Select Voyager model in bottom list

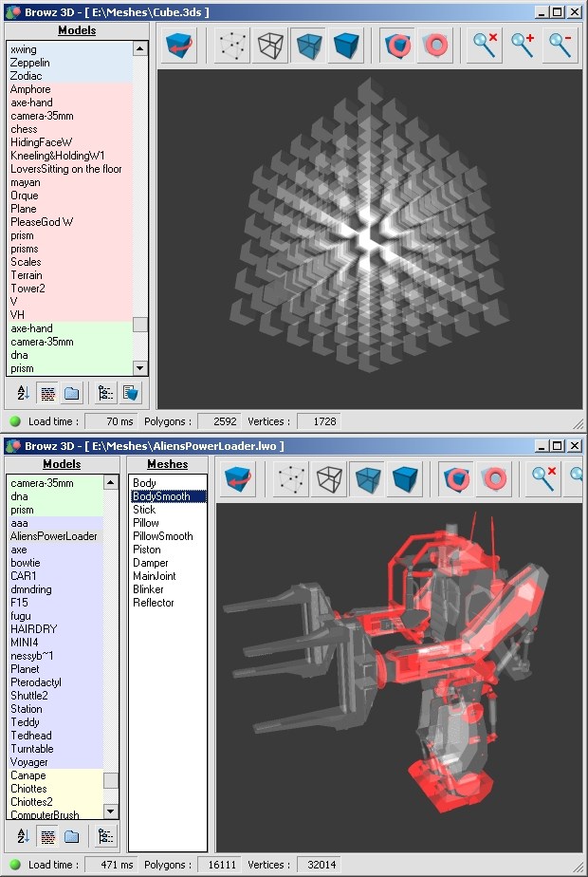(x=55, y=762)
